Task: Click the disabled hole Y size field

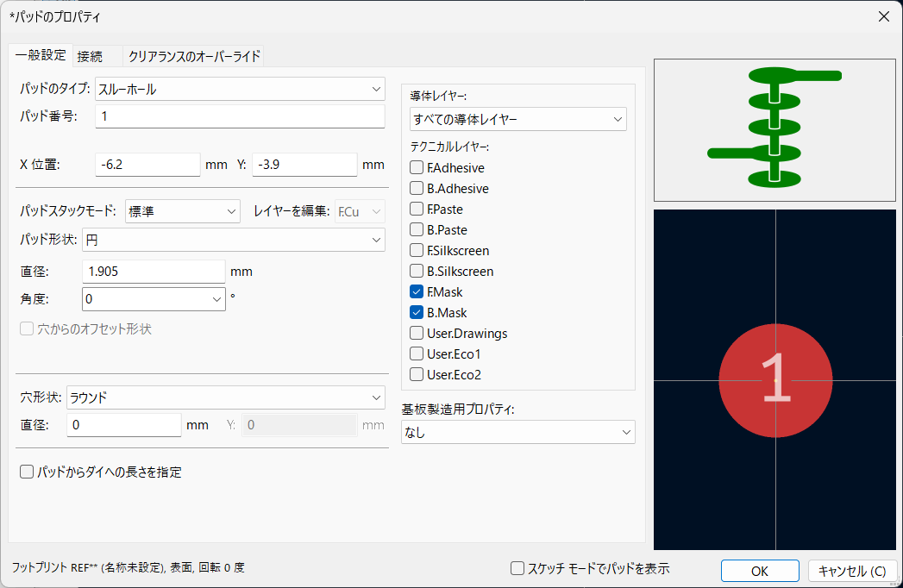Action: pyautogui.click(x=299, y=425)
